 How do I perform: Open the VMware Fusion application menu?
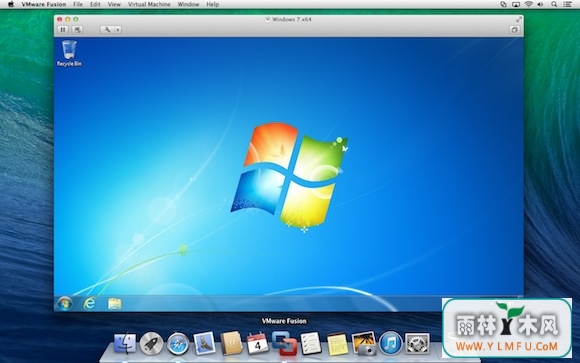click(44, 4)
